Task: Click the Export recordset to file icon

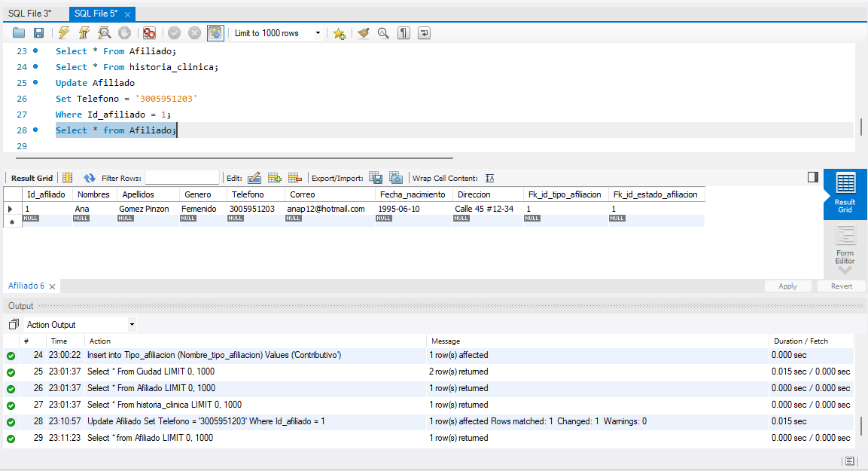Action: click(x=376, y=179)
